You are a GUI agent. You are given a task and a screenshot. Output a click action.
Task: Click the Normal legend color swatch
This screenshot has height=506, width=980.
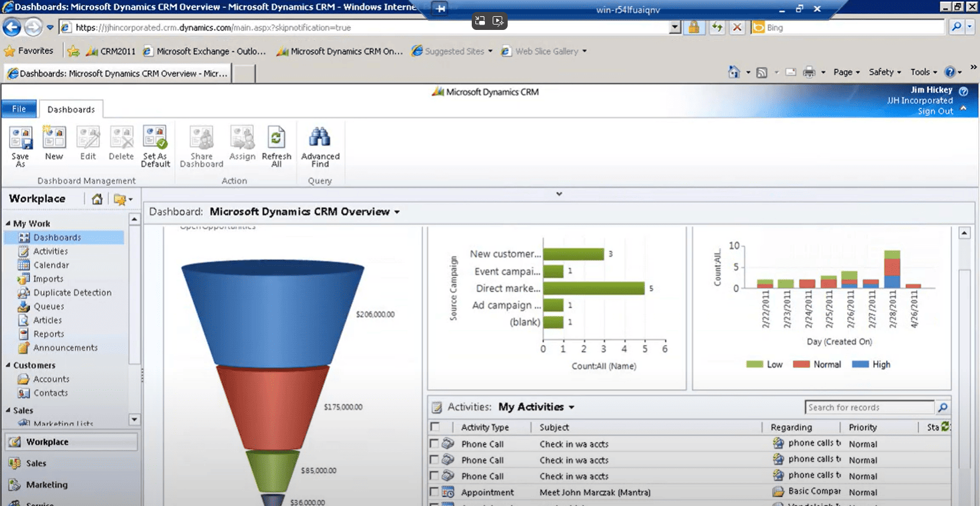coord(801,364)
